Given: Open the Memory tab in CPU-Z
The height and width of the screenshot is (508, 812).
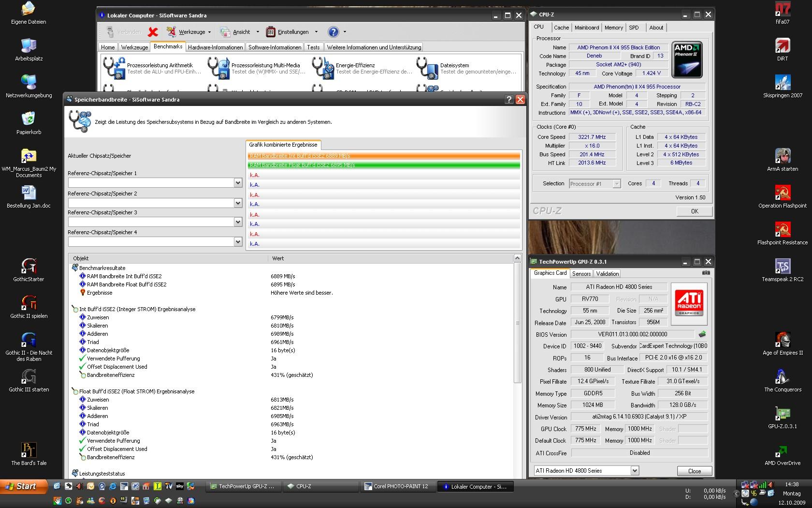Looking at the screenshot, I should coord(614,28).
